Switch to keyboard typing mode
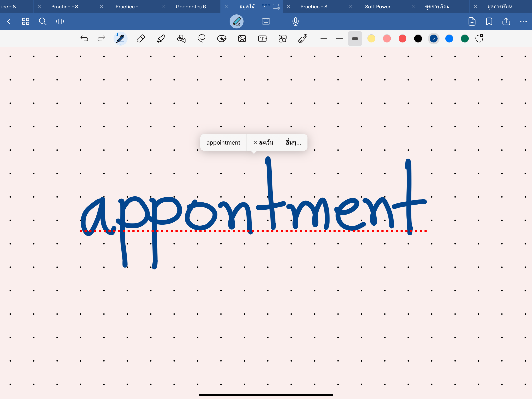This screenshot has width=532, height=399. [x=266, y=21]
